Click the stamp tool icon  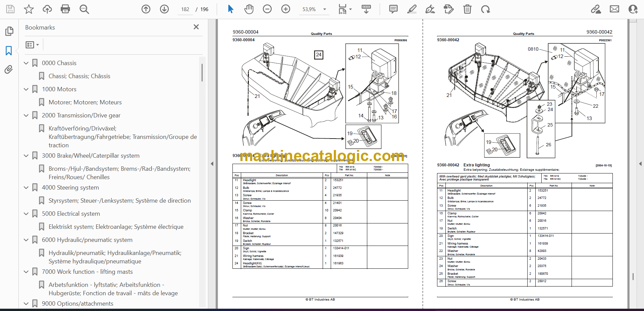448,9
